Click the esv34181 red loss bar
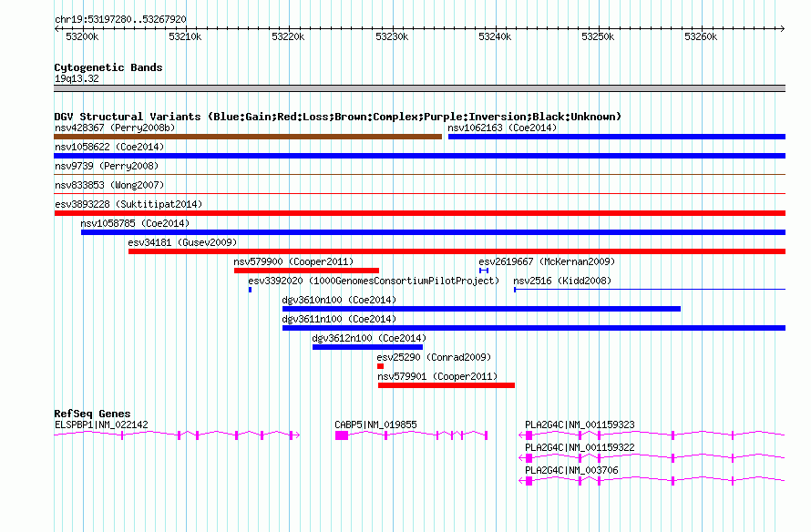The height and width of the screenshot is (532, 811). pos(457,251)
